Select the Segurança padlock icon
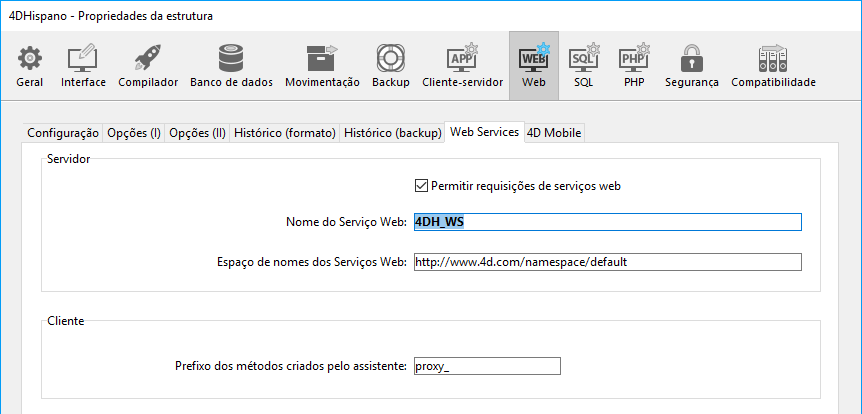Screen dimensions: 862x414 (x=692, y=60)
